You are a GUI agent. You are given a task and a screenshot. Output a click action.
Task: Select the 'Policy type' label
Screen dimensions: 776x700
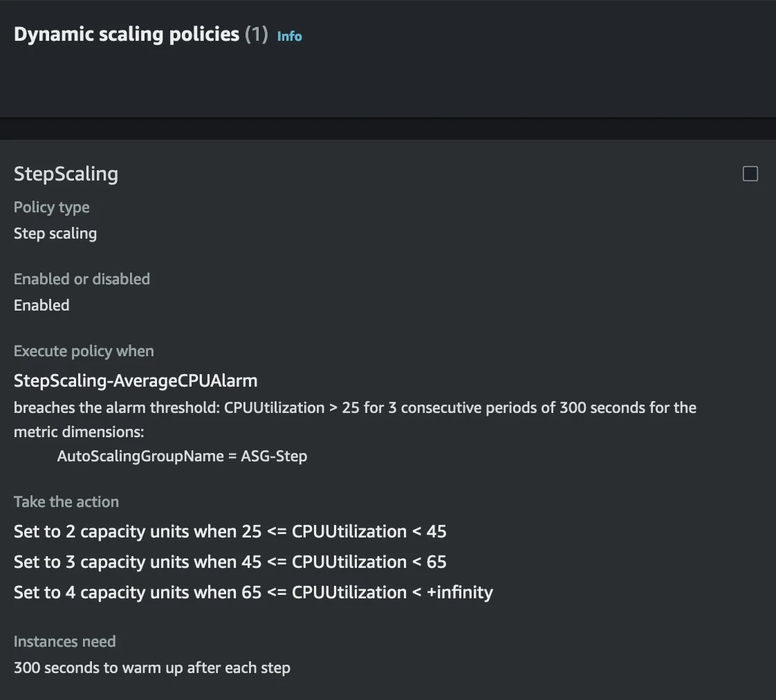click(51, 207)
